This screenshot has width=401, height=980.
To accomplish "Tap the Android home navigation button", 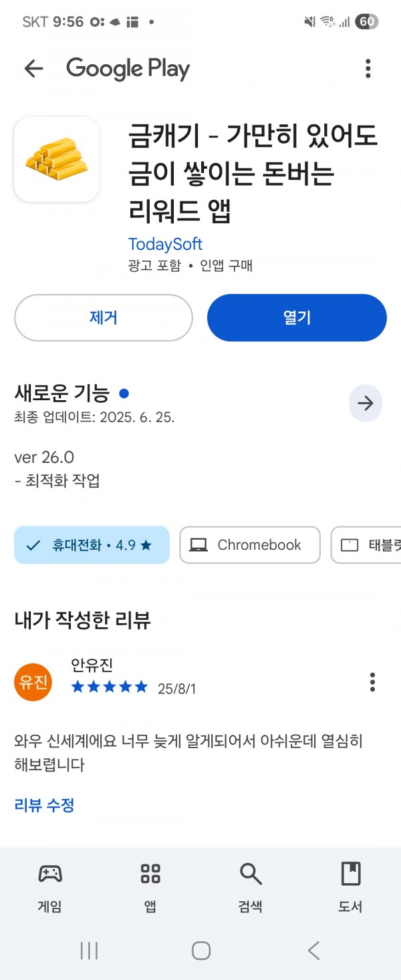I will pos(200,951).
